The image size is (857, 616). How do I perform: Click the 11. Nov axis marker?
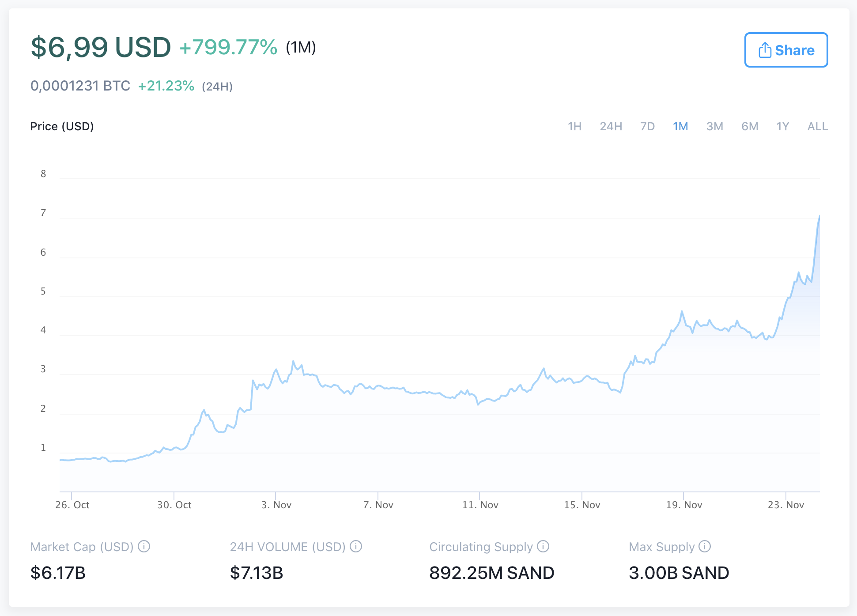[x=480, y=505]
